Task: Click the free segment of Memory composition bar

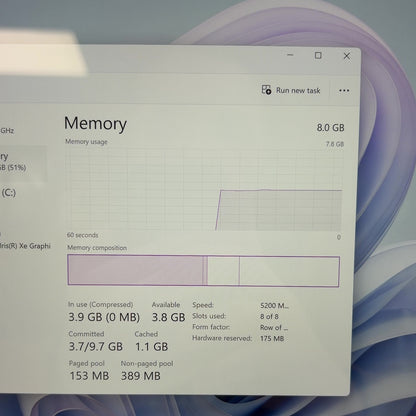Action: [x=289, y=271]
